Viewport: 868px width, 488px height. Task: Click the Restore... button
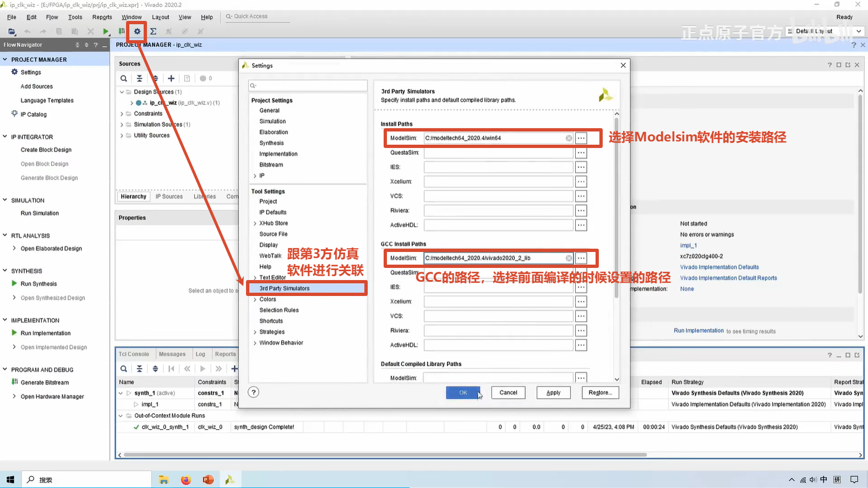(x=600, y=392)
